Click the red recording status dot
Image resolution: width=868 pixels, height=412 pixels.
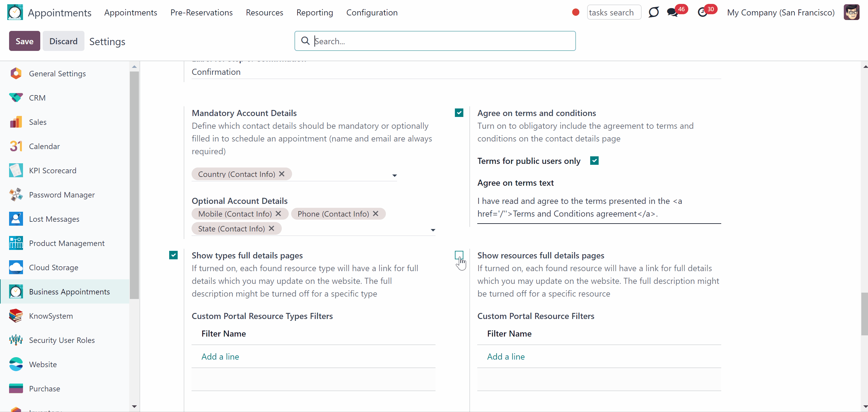(x=576, y=12)
